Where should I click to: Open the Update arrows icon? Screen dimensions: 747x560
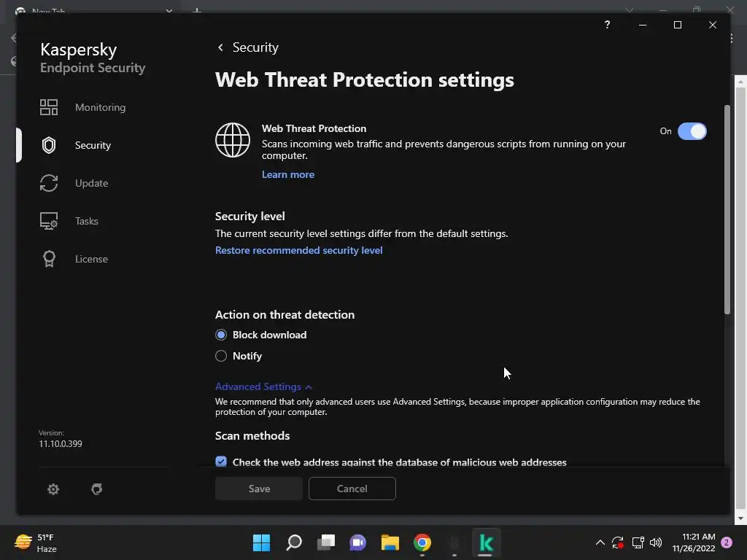click(x=49, y=183)
